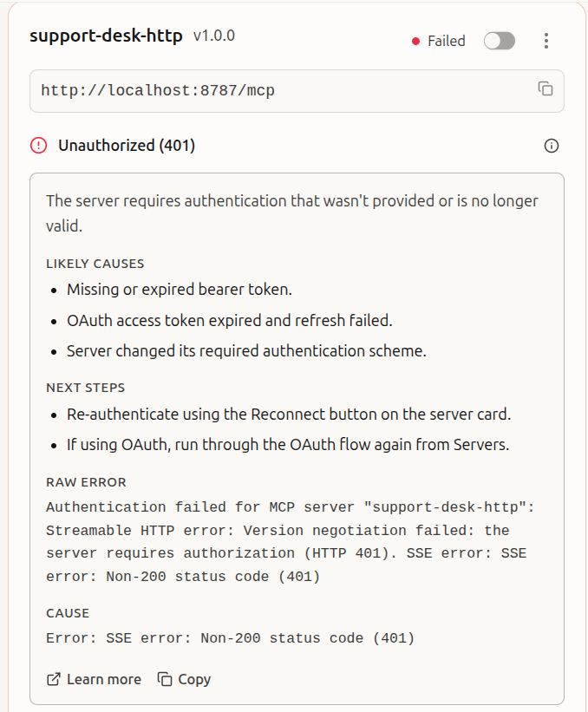Click the CAUSE heading
The width and height of the screenshot is (588, 712).
(68, 613)
